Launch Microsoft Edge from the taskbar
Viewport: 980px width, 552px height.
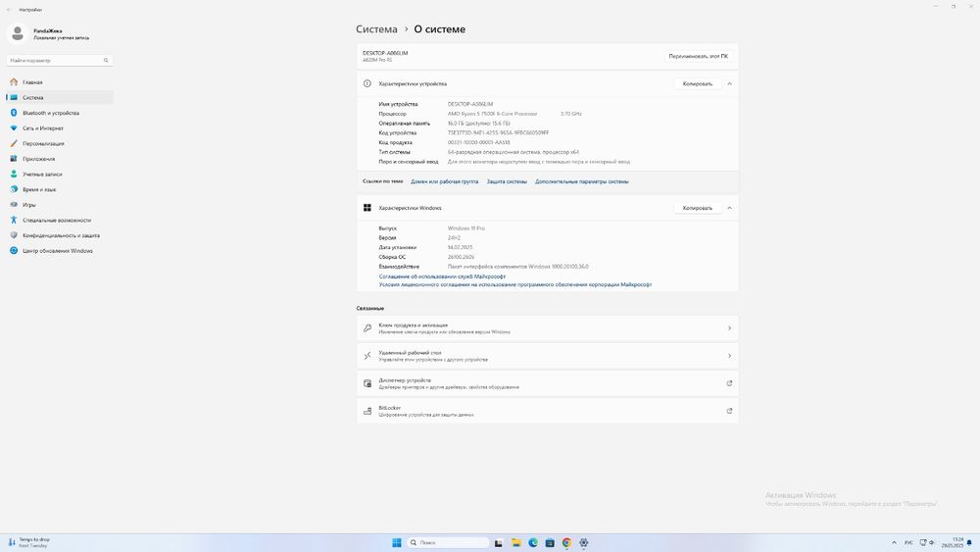click(x=532, y=542)
